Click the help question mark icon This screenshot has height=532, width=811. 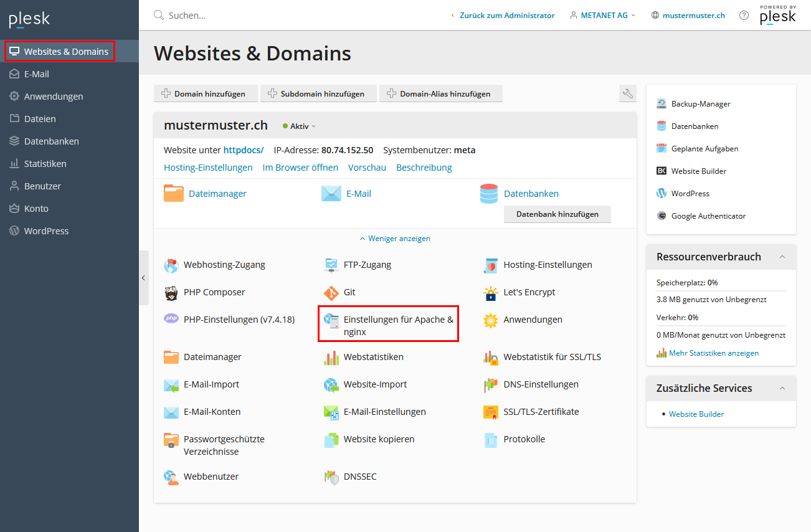click(x=744, y=16)
